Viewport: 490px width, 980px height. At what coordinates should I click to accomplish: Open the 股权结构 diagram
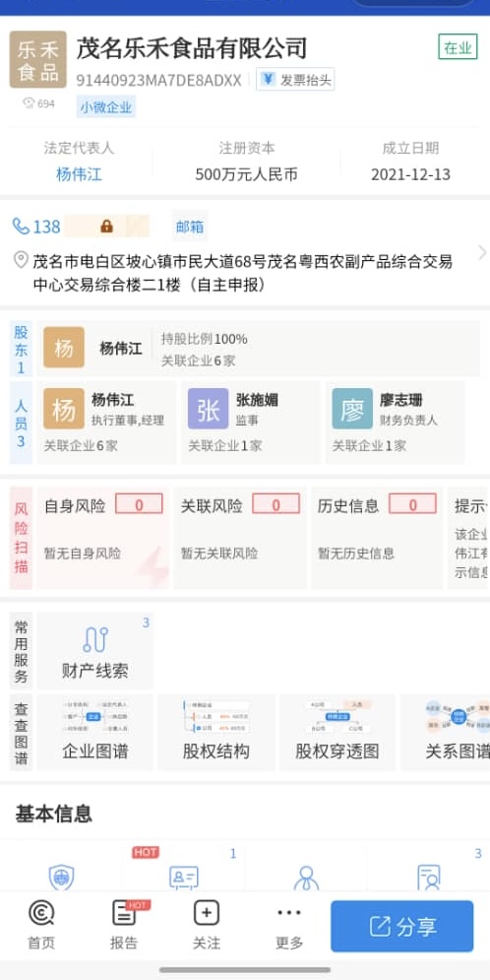[216, 732]
